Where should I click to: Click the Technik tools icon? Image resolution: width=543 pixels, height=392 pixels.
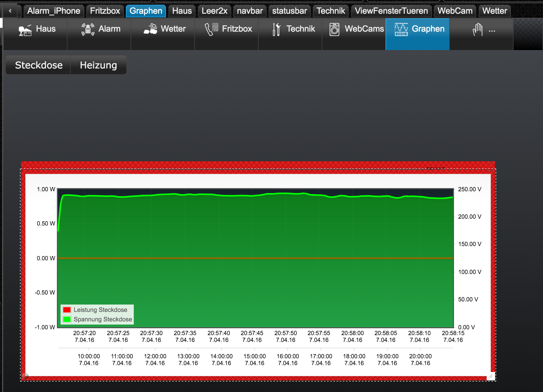point(276,29)
